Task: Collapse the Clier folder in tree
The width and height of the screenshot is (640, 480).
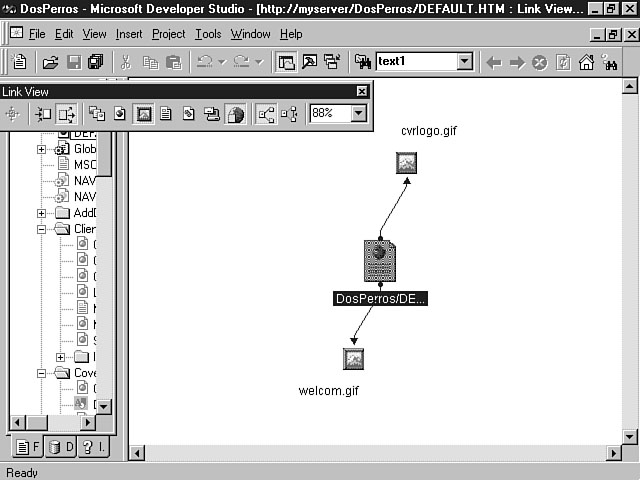Action: 42,229
